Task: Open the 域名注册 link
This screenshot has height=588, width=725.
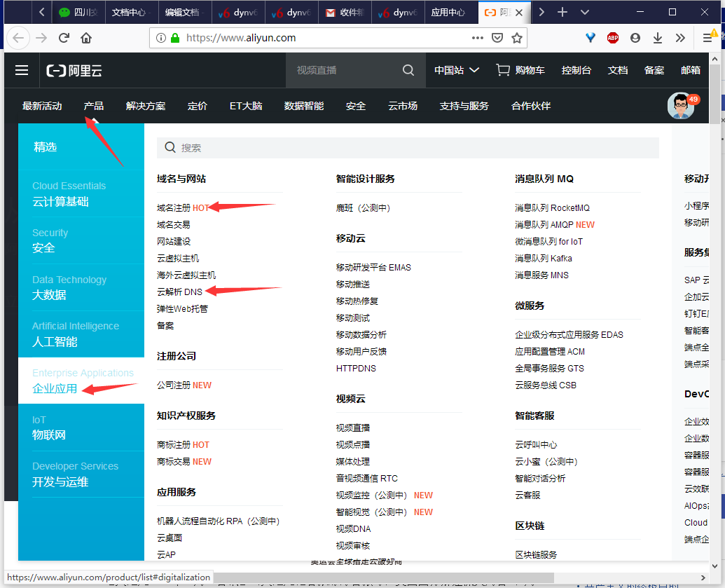Action: [x=174, y=207]
